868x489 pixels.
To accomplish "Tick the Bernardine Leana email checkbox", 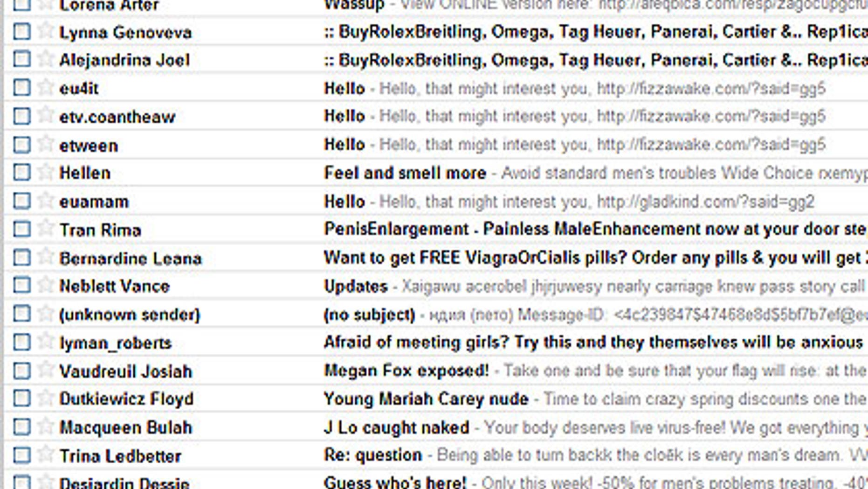I will point(22,258).
